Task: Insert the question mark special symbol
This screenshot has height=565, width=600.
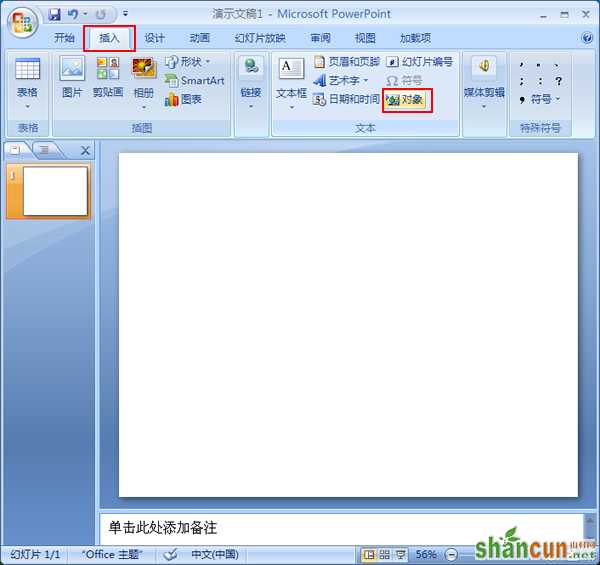Action: point(558,81)
